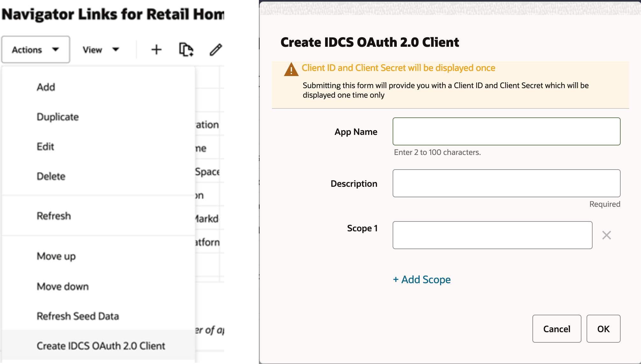Click the plus Add icon in toolbar
641x364 pixels.
156,50
